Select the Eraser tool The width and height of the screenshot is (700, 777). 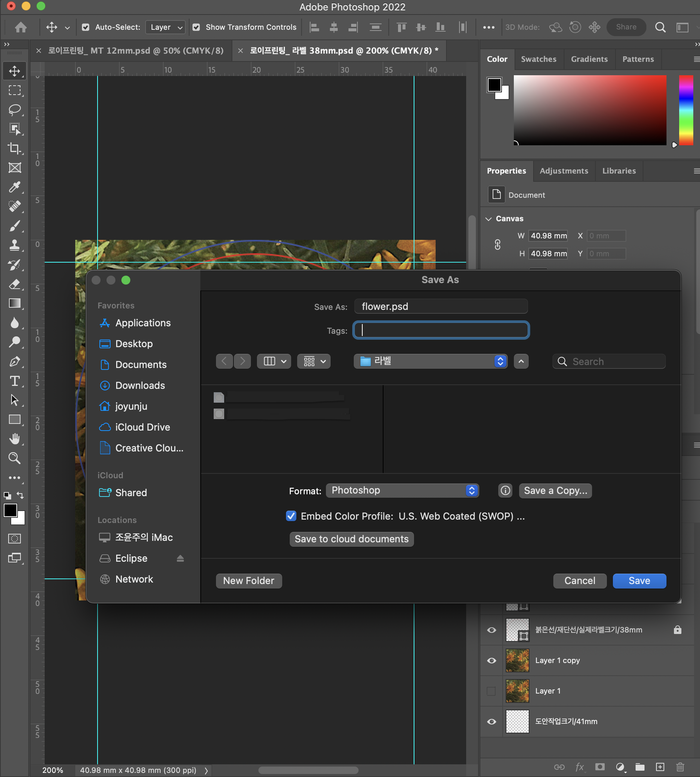[x=15, y=284]
